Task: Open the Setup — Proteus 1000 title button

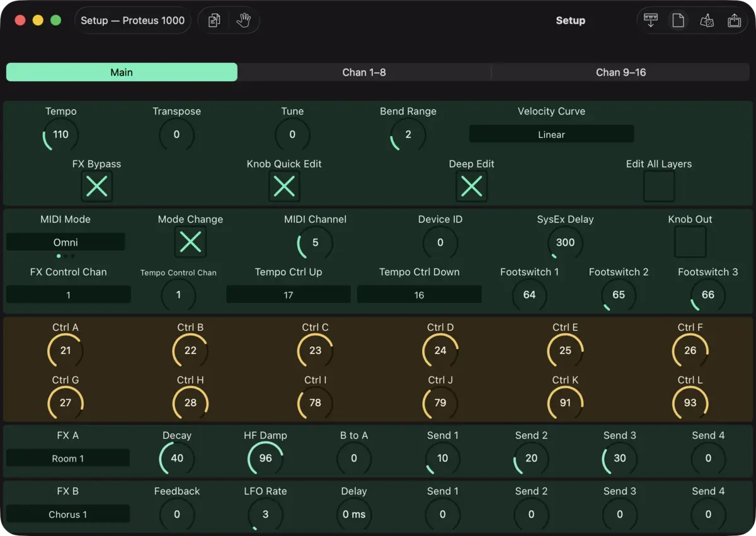Action: pos(133,21)
